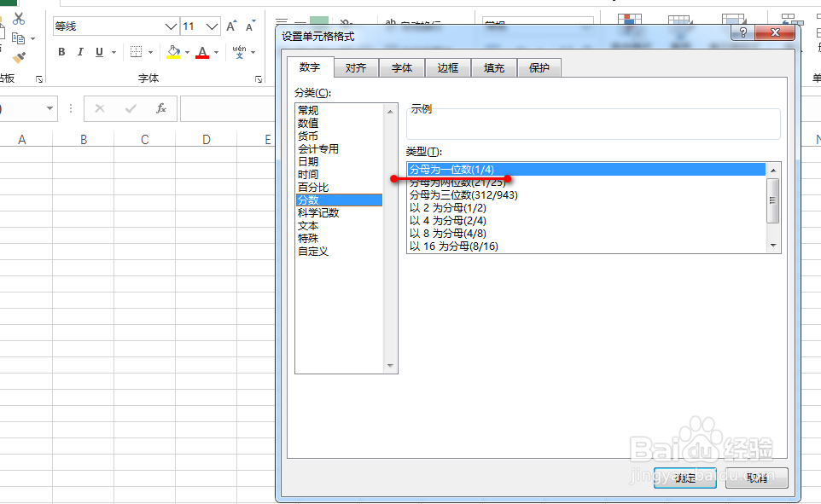This screenshot has width=821, height=504.
Task: Apply underline formatting
Action: click(x=98, y=52)
